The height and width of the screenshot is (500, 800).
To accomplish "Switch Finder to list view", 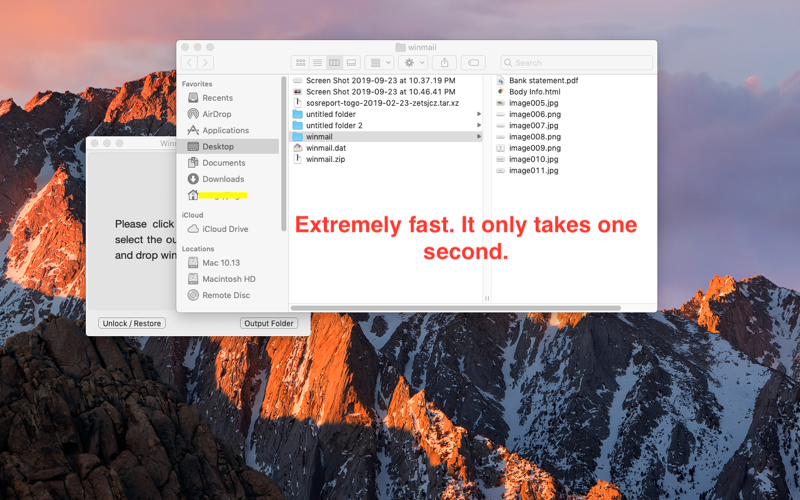I will pos(317,63).
